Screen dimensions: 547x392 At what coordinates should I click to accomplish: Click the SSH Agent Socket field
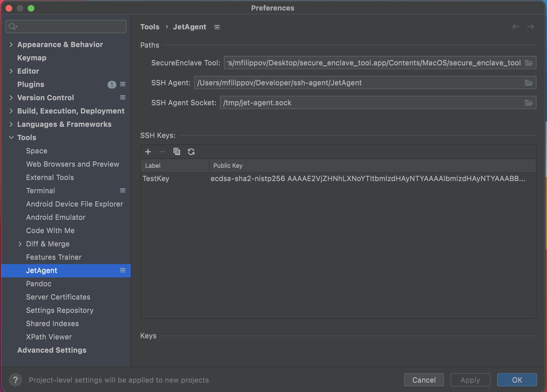pos(378,103)
